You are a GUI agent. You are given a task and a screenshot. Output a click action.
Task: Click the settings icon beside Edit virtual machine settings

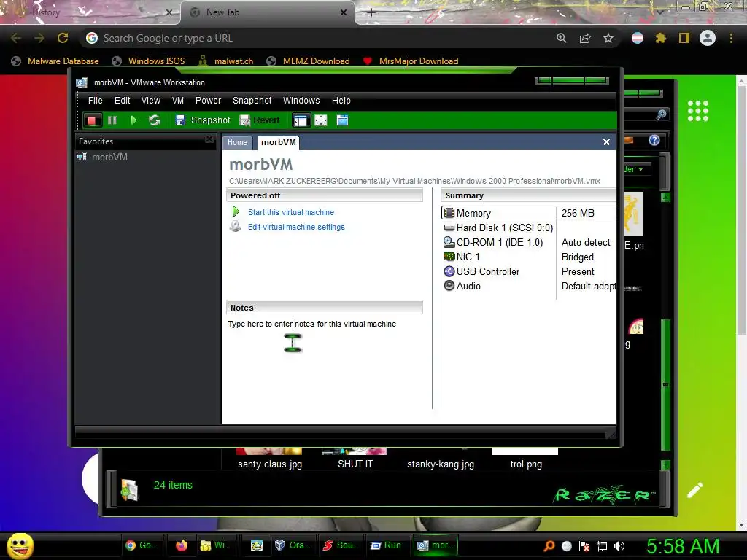coord(236,226)
